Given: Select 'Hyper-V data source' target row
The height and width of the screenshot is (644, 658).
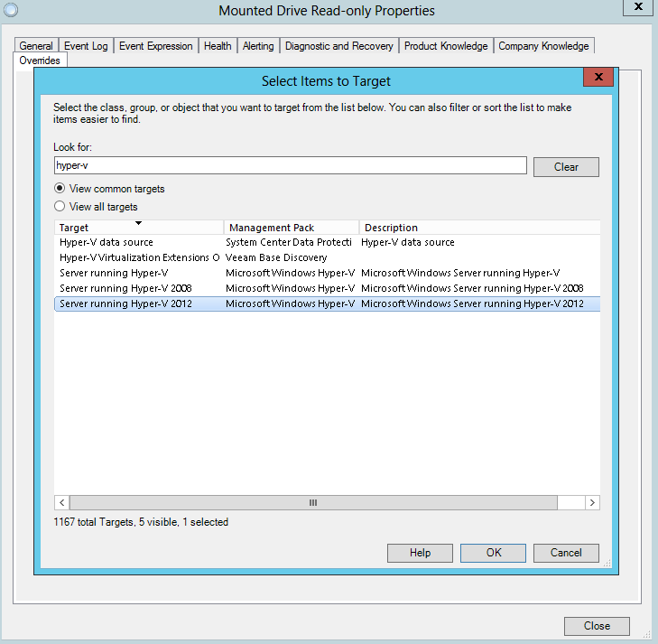Looking at the screenshot, I should click(x=107, y=242).
